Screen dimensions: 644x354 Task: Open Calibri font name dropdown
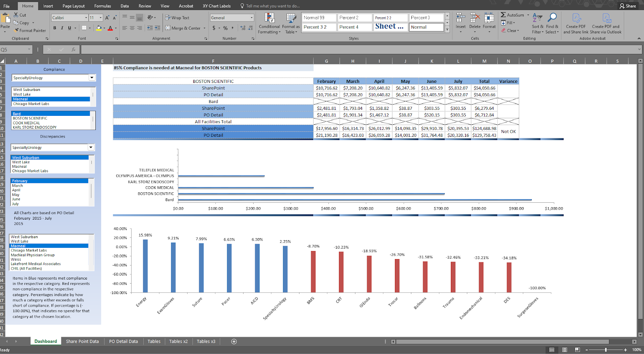(86, 18)
